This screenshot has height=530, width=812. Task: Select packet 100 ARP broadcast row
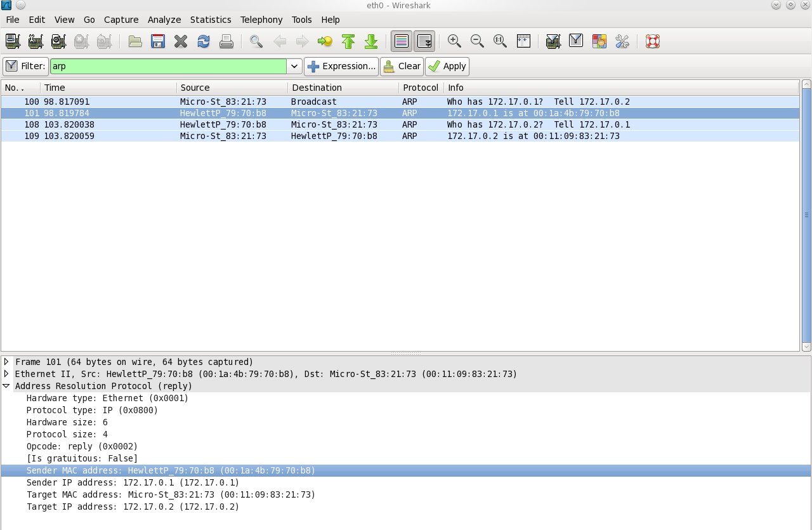point(400,102)
